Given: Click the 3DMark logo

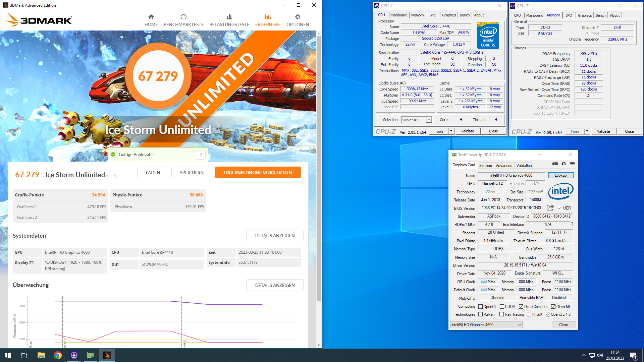Looking at the screenshot, I should pos(39,20).
